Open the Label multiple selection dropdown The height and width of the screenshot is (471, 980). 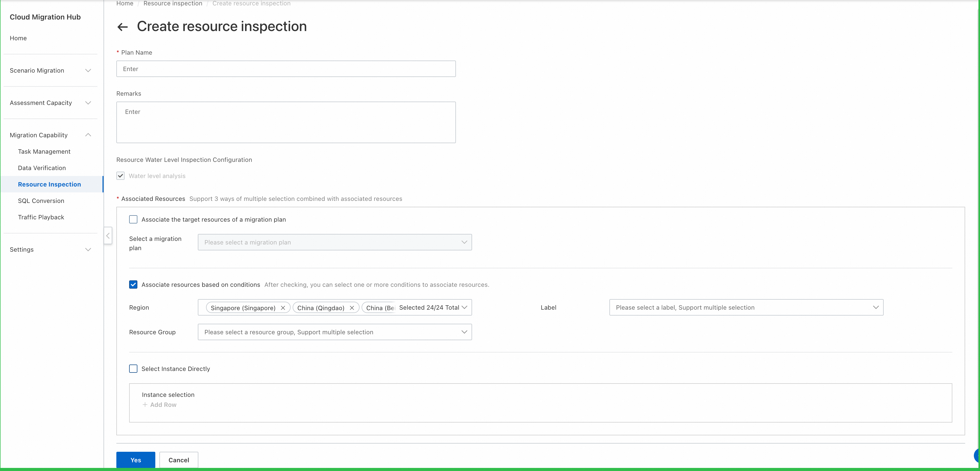tap(746, 307)
